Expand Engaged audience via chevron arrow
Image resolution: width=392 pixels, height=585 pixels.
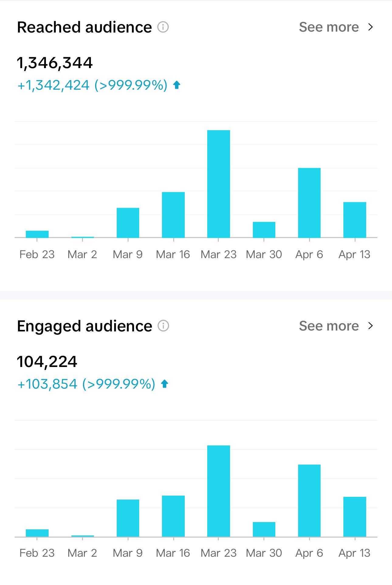(370, 326)
